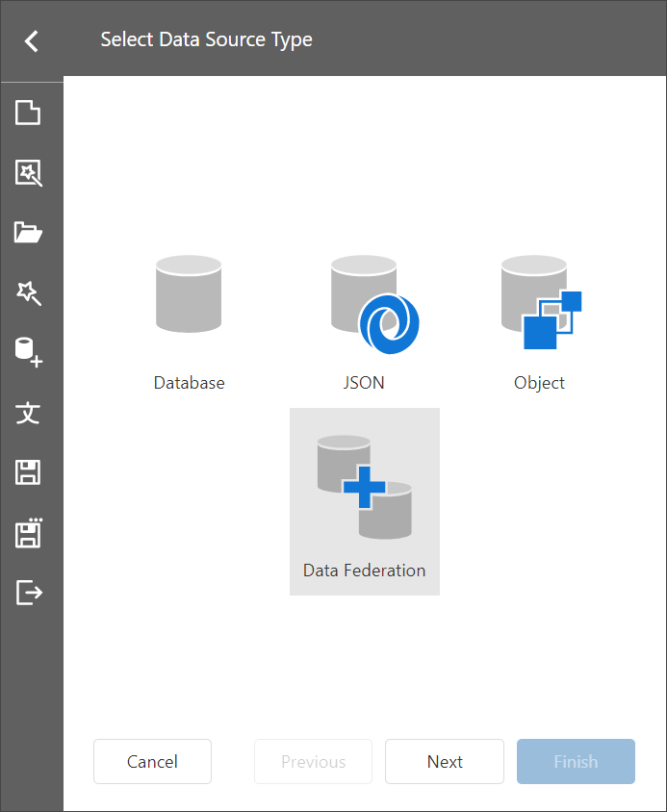Select the Data Federation icon tile
The height and width of the screenshot is (812, 667).
click(x=365, y=500)
